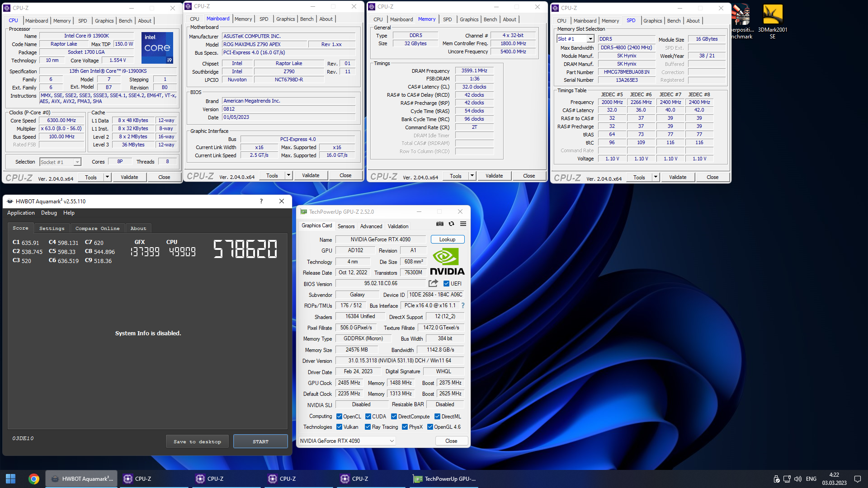Viewport: 868px width, 488px height.
Task: Expand Tools dropdown arrow in SPD window
Action: [x=656, y=177]
